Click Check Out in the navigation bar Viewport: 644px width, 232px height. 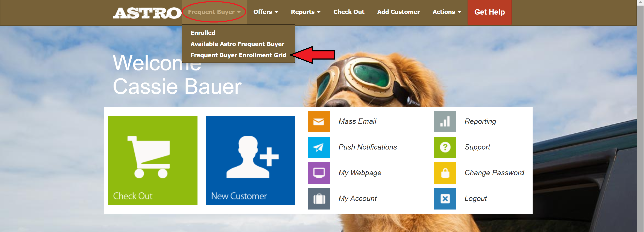(x=349, y=12)
